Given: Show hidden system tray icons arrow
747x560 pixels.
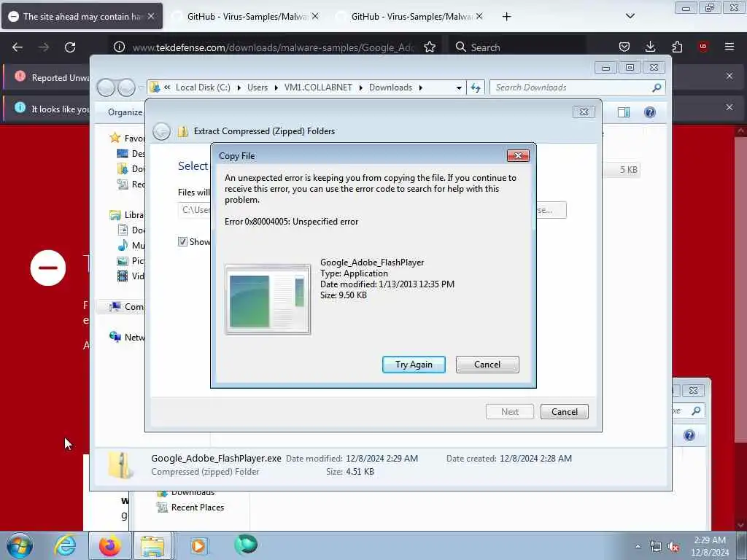Looking at the screenshot, I should point(638,546).
